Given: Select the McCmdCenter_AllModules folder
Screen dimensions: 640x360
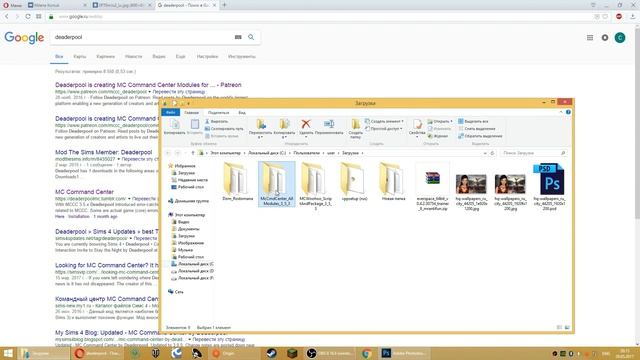Looking at the screenshot, I should tap(276, 184).
